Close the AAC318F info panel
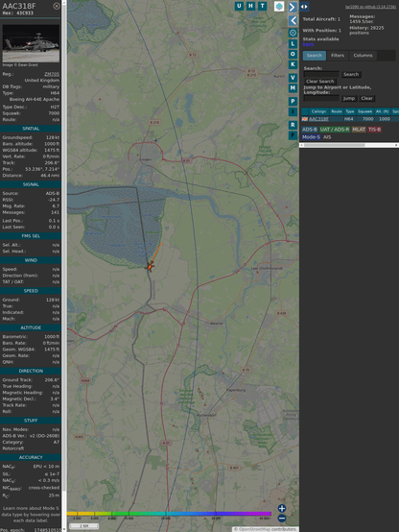399x532 pixels. [x=57, y=6]
